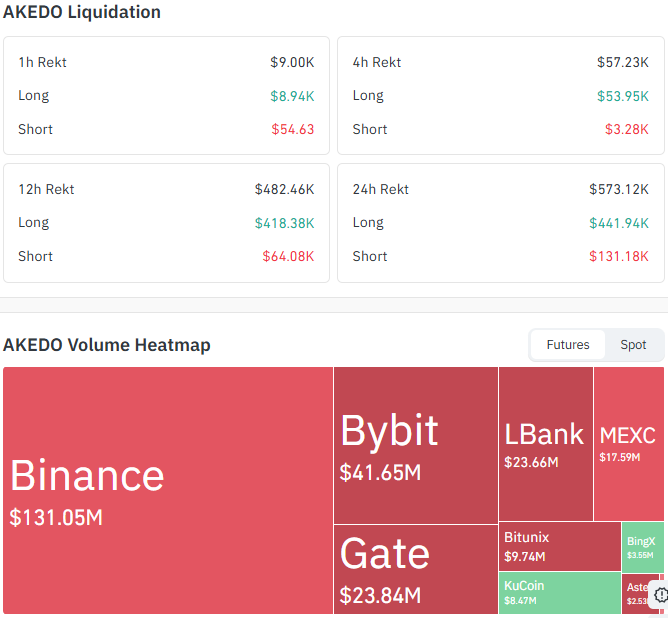Click the 24h Short value $131.18K
The image size is (668, 618).
pos(619,256)
